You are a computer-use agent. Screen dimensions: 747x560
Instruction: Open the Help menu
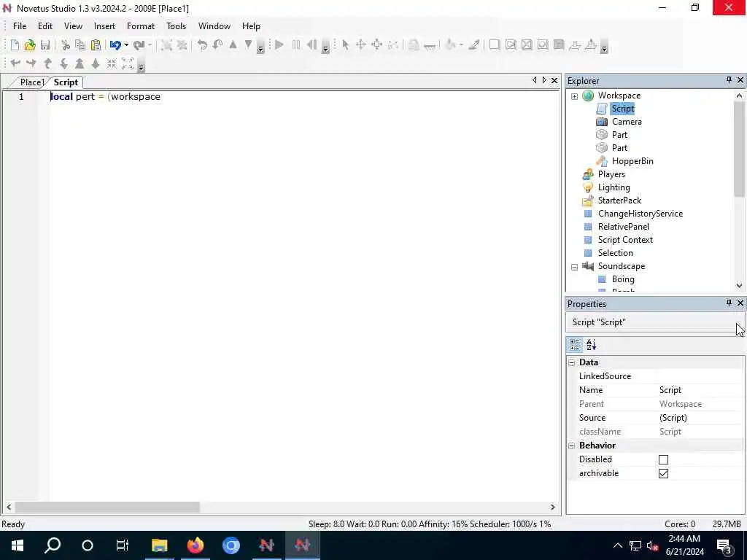pyautogui.click(x=251, y=26)
